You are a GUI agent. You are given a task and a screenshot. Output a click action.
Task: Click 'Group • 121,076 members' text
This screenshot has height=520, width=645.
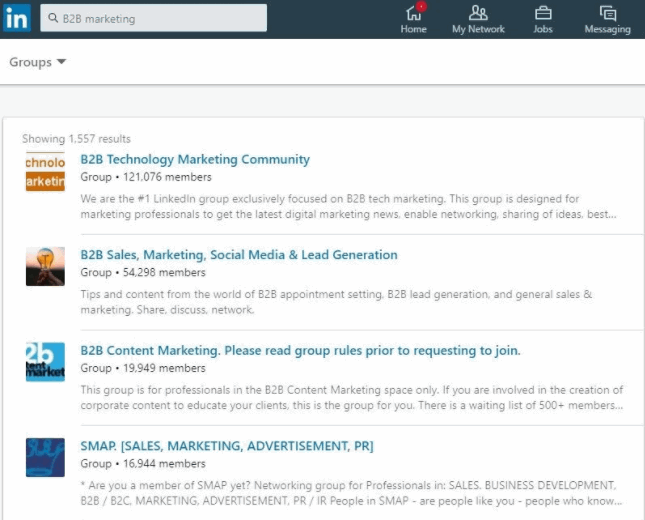pos(146,177)
